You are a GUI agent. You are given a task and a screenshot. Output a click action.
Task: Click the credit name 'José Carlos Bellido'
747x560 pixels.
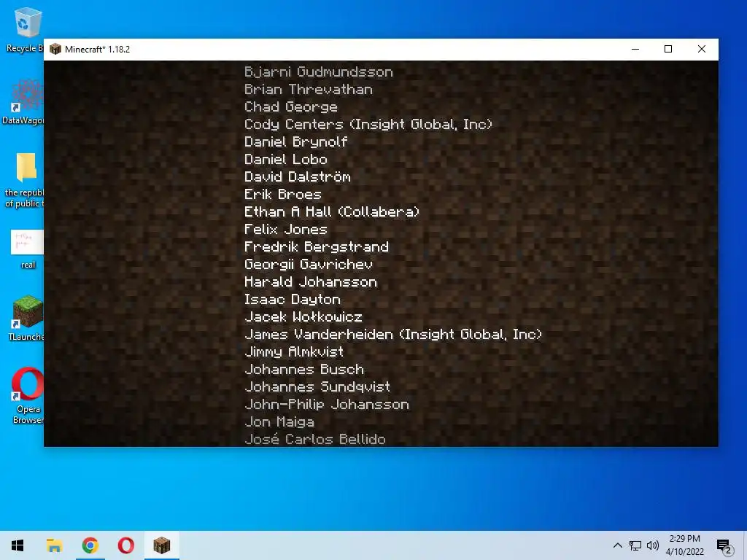pyautogui.click(x=315, y=439)
